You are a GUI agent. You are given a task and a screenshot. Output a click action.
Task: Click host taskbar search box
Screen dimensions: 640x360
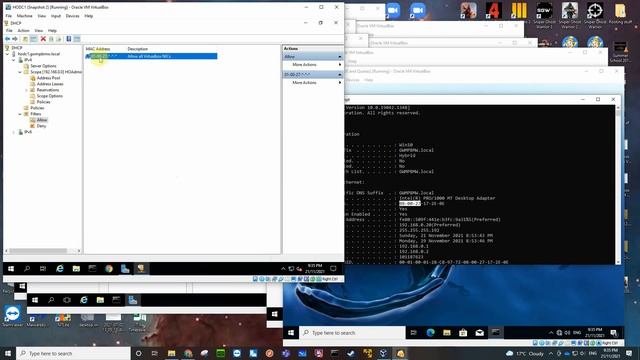pos(73,353)
